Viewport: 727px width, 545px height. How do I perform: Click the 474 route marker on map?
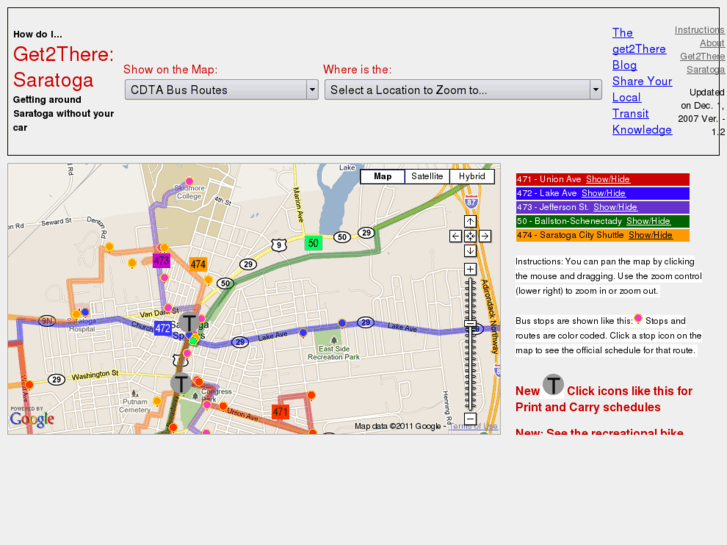coord(198,264)
